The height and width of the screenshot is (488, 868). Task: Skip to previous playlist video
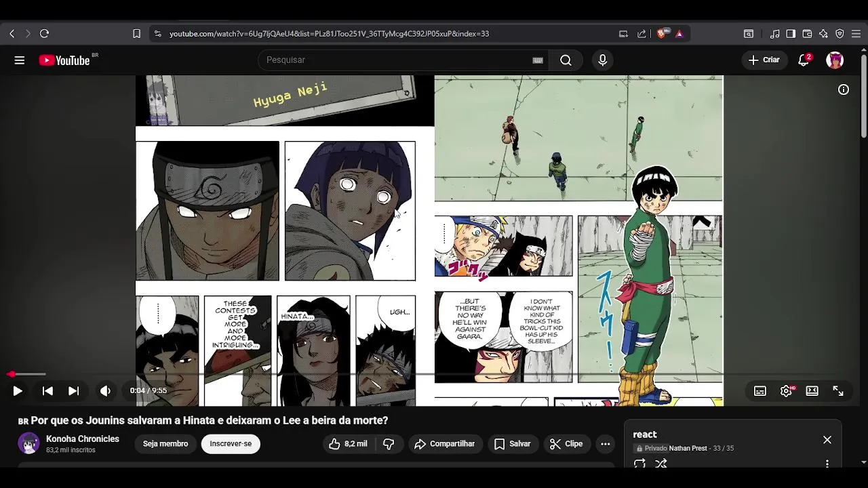47,391
